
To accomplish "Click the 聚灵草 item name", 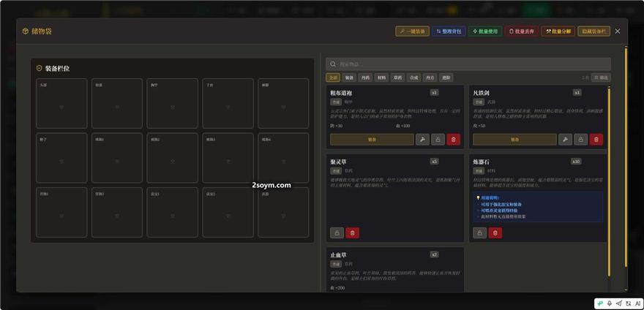I will click(338, 162).
